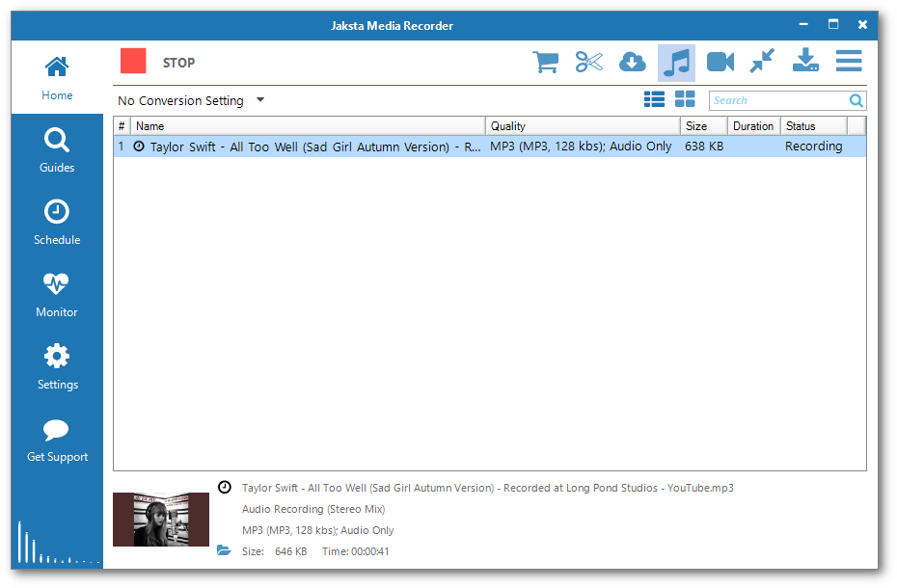Screen dimensions: 897x588
Task: Go to the Home tab
Action: pos(57,78)
